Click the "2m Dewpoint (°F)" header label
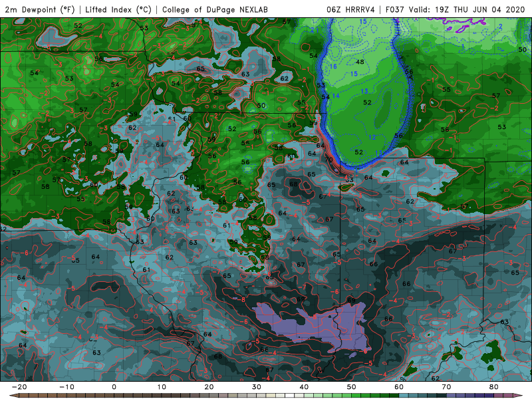Image resolution: width=532 pixels, height=399 pixels. coord(40,9)
